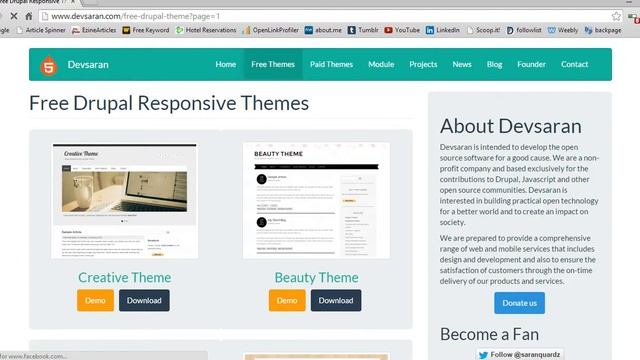Go to the Module menu item
This screenshot has height=360, width=640.
click(x=381, y=64)
